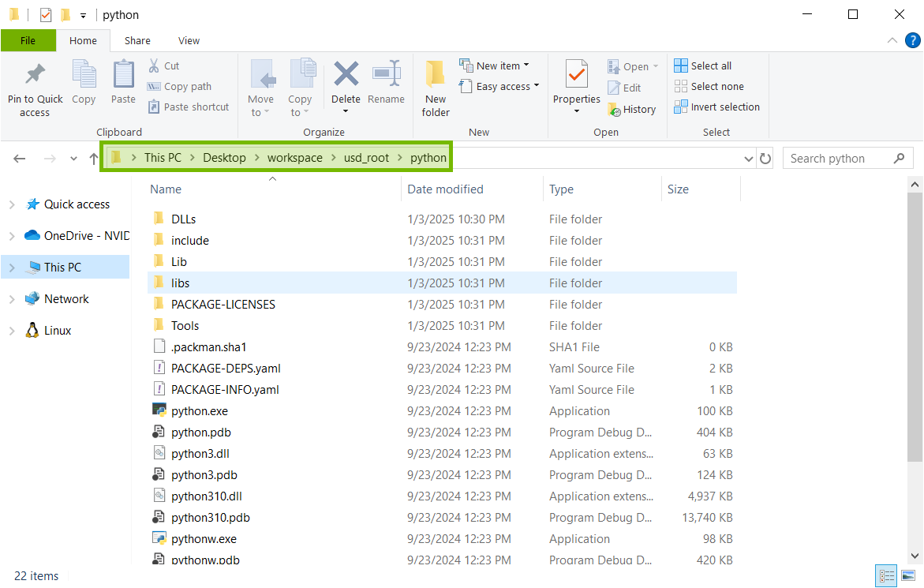Select the python310.dll file
The image size is (924, 588).
pos(206,496)
